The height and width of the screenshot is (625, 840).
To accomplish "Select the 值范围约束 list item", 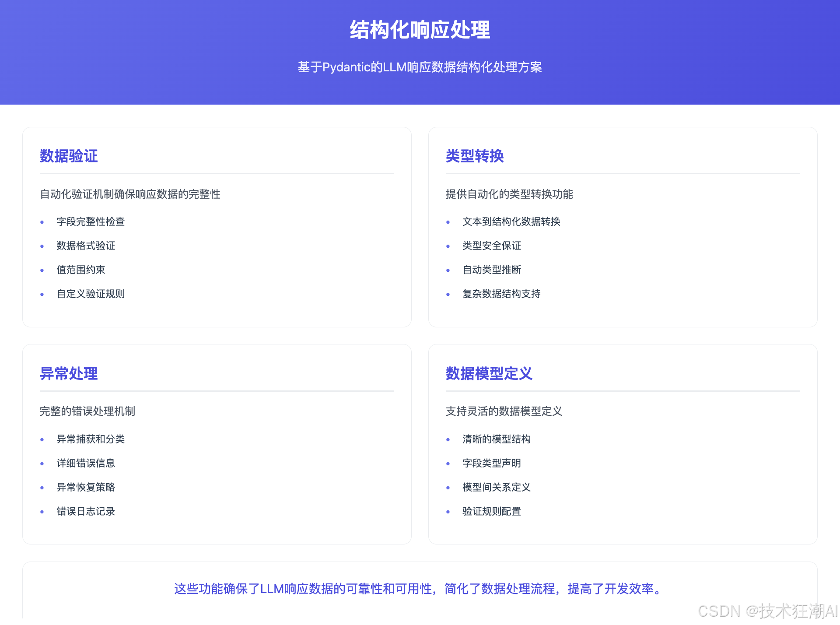I will [81, 270].
